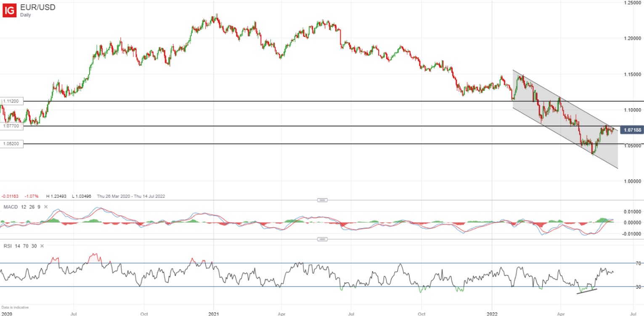Grab the resize handle above the RSI panel

[x=322, y=239]
